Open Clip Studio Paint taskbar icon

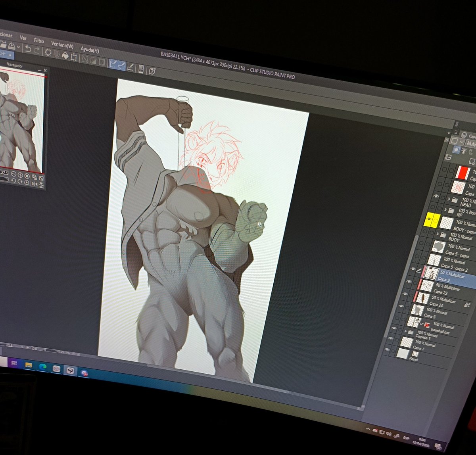click(x=70, y=371)
